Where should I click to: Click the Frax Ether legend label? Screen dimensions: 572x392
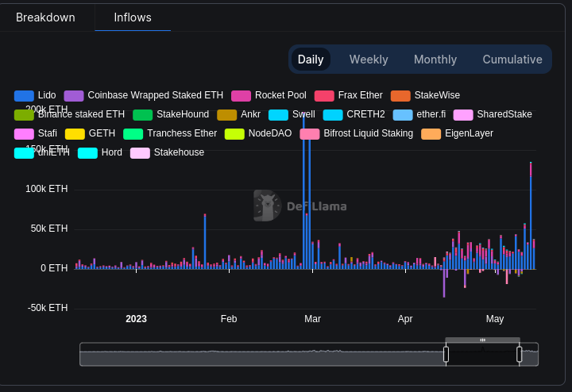click(361, 95)
